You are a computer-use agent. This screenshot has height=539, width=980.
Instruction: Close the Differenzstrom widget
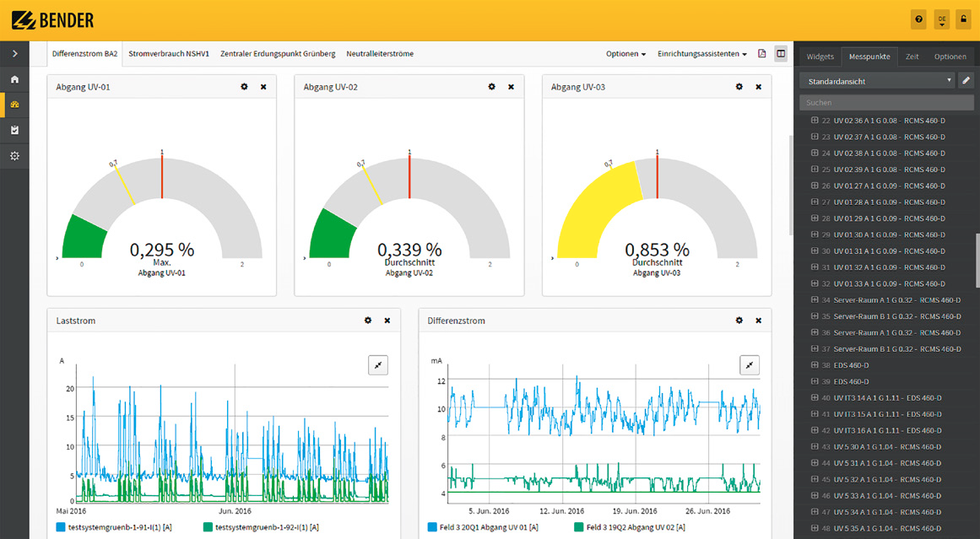[x=759, y=321]
